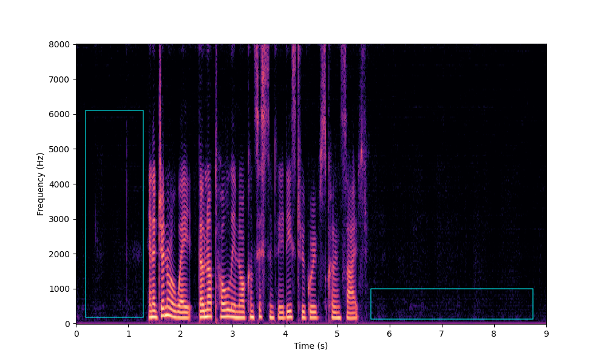Click the 4 second tick label
The width and height of the screenshot is (607, 364).
pos(285,333)
